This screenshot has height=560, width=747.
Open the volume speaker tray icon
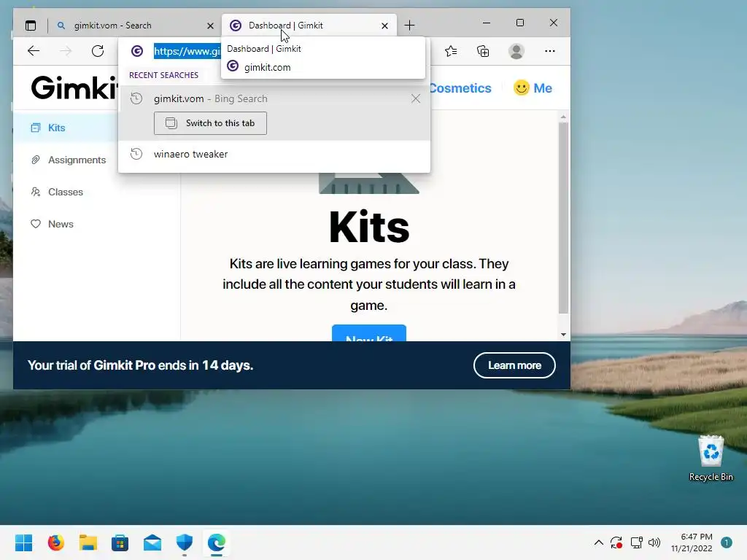click(x=654, y=542)
